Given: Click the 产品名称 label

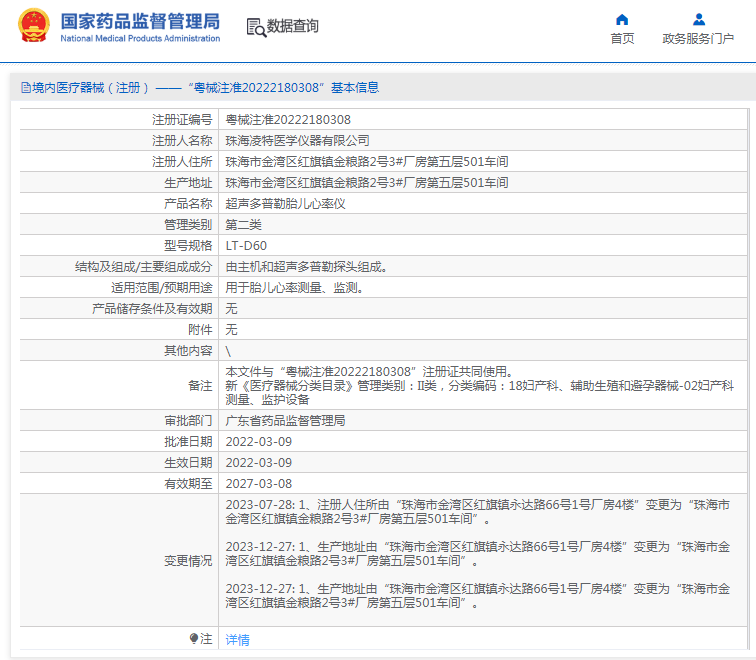Looking at the screenshot, I should click(188, 203).
